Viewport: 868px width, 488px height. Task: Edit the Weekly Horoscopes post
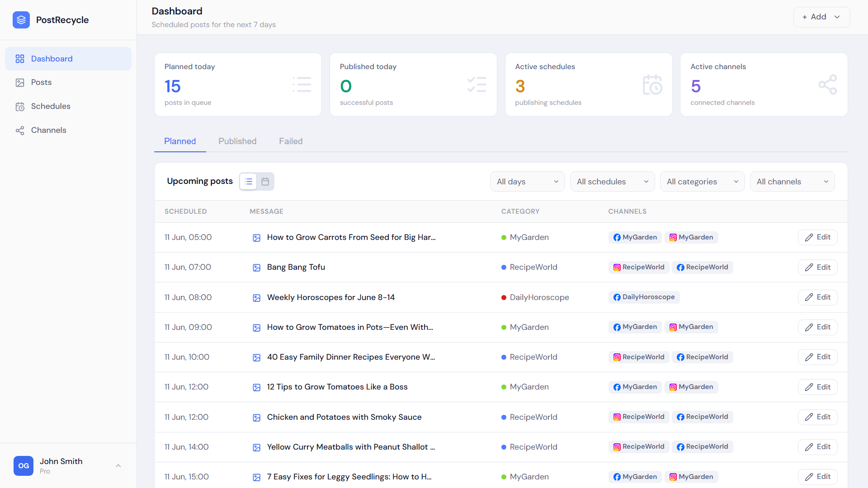817,297
